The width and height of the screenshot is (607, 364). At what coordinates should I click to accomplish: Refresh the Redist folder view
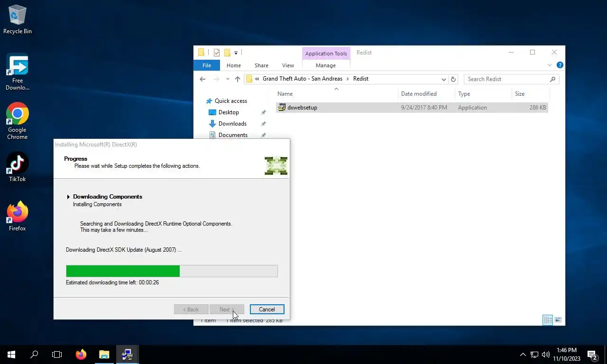[x=453, y=79]
